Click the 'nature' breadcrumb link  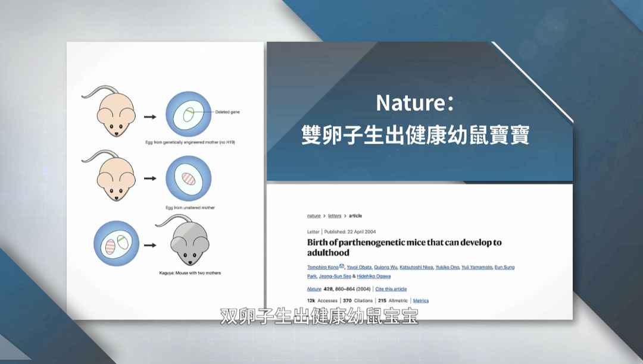click(x=314, y=216)
